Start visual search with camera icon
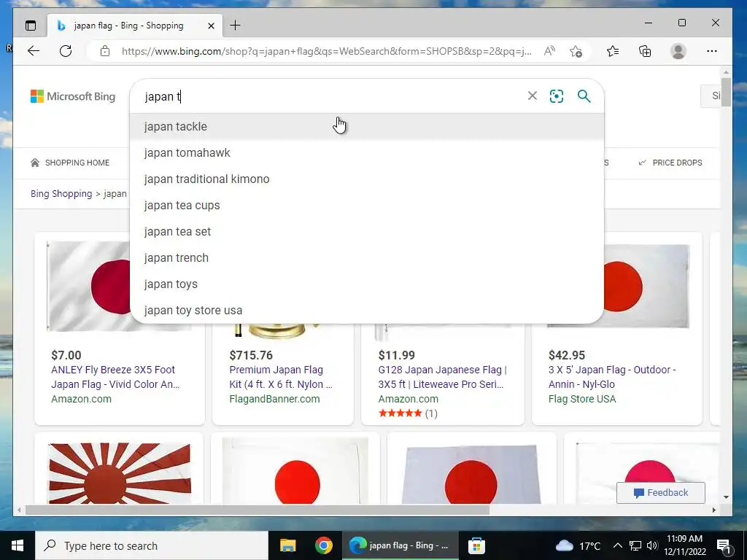The image size is (747, 560). tap(557, 96)
